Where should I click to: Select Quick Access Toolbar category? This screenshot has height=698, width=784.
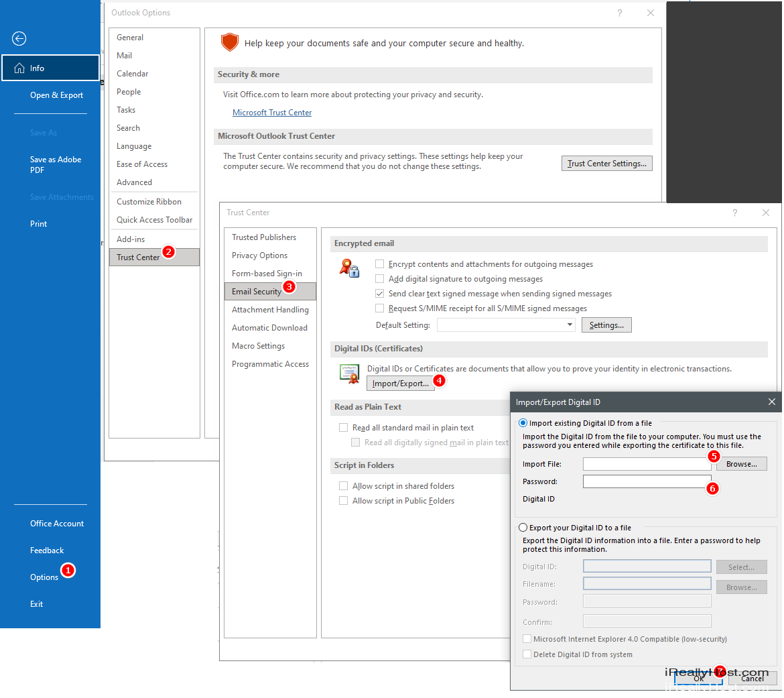(154, 220)
